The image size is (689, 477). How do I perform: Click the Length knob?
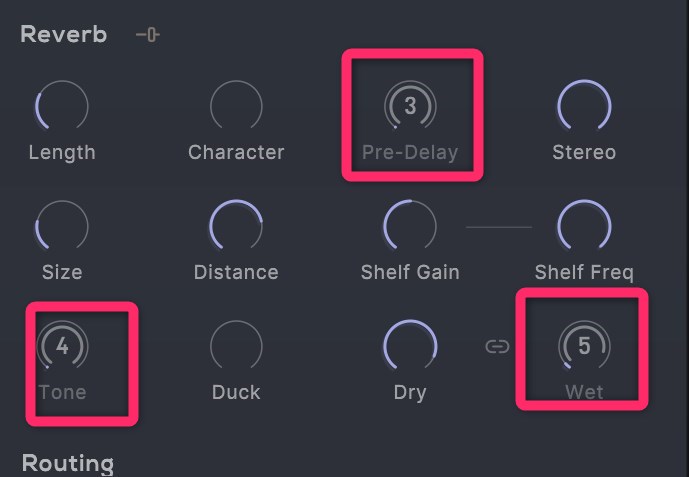click(x=62, y=106)
